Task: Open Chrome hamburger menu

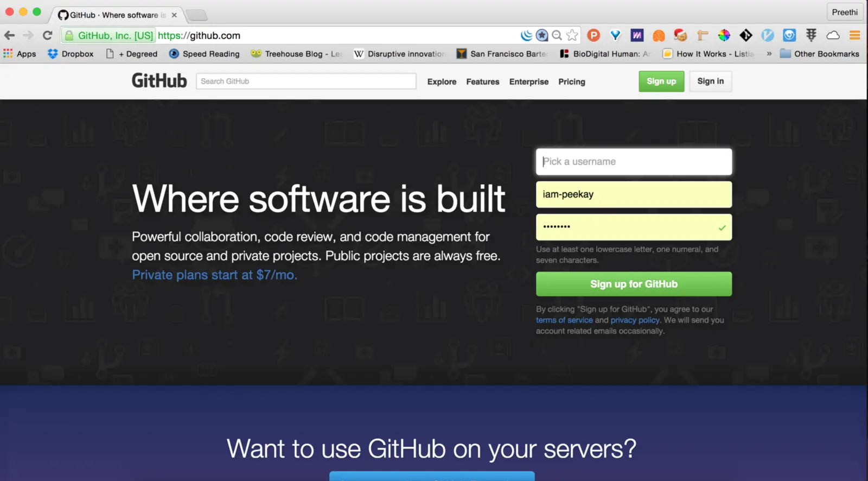Action: click(855, 35)
